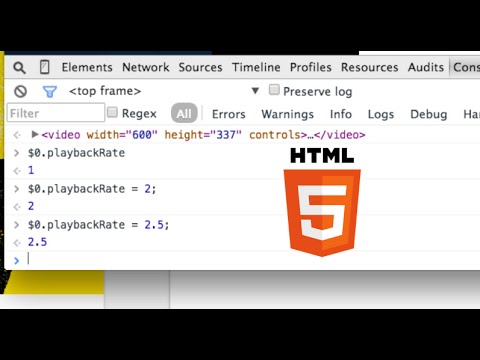Viewport: 480px width, 360px height.
Task: Enable the Preserve log checkbox
Action: pos(274,90)
